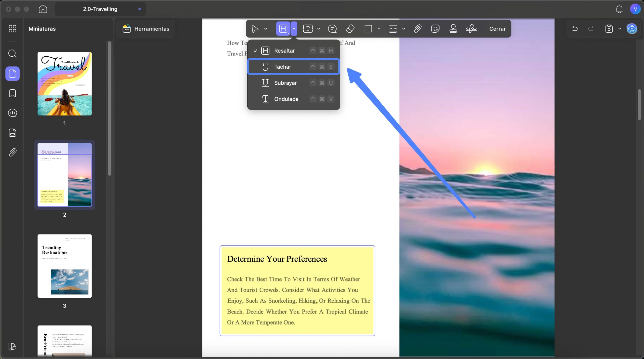Open the search panel in the sidebar
Viewport: 644px width, 359px height.
pyautogui.click(x=12, y=54)
